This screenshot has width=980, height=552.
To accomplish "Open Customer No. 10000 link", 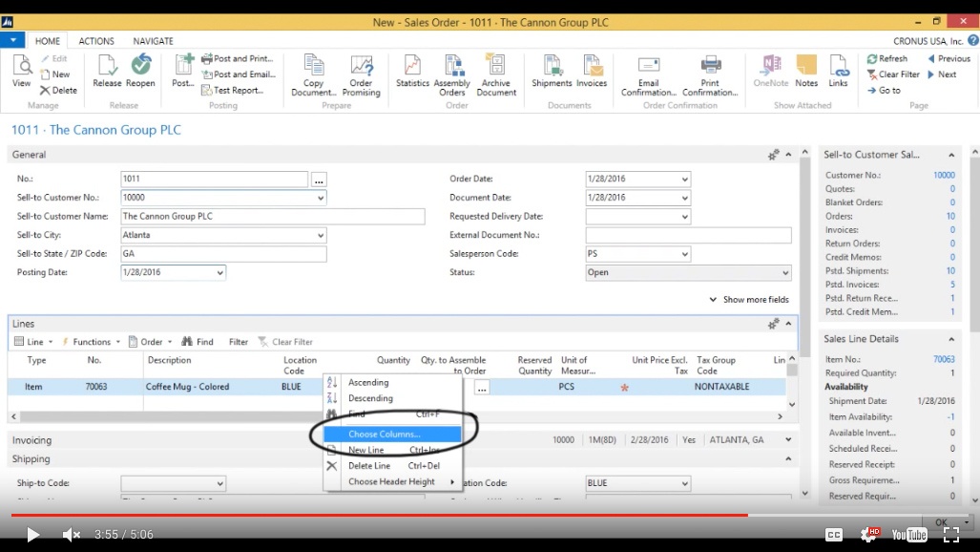I will (944, 175).
